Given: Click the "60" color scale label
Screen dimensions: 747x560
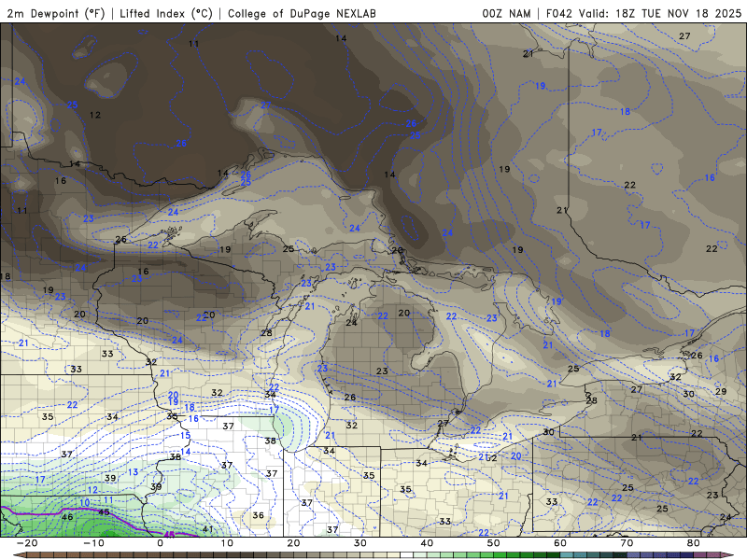Looking at the screenshot, I should (x=560, y=543).
